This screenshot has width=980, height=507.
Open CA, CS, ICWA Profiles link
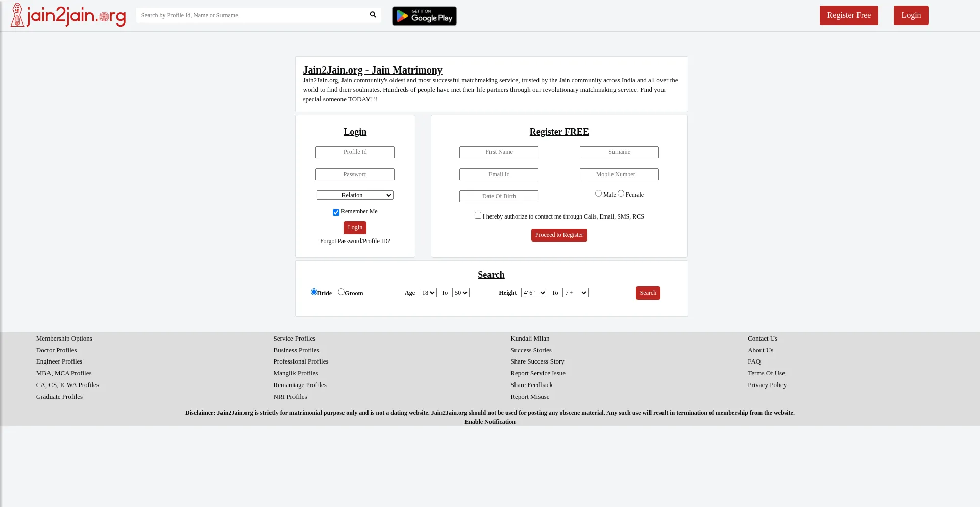(67, 385)
